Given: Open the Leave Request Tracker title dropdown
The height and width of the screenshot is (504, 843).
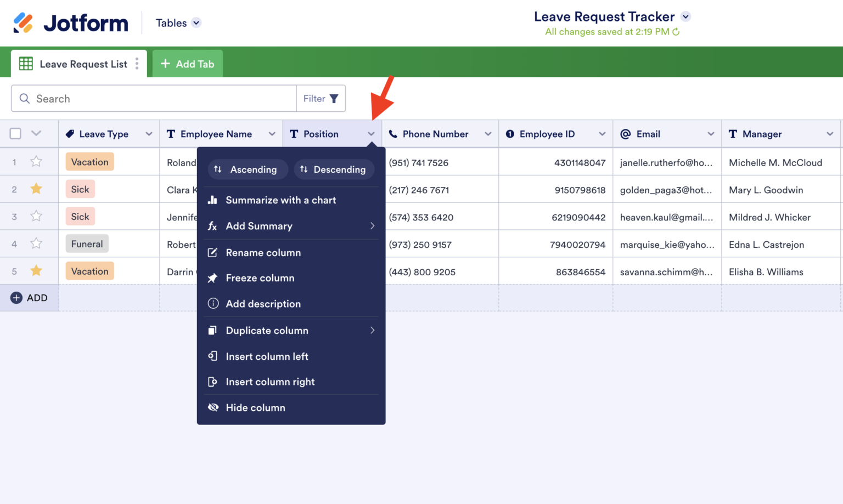Looking at the screenshot, I should pos(685,16).
